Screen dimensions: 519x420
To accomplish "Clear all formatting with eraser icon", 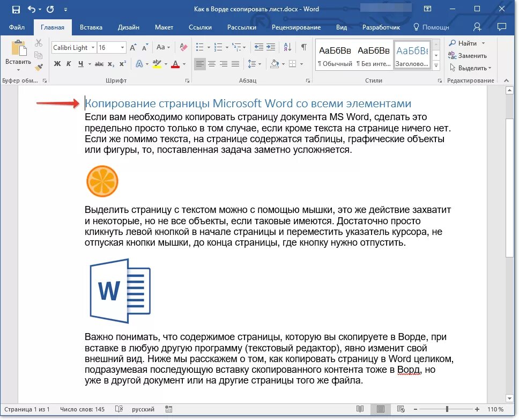I will click(183, 47).
